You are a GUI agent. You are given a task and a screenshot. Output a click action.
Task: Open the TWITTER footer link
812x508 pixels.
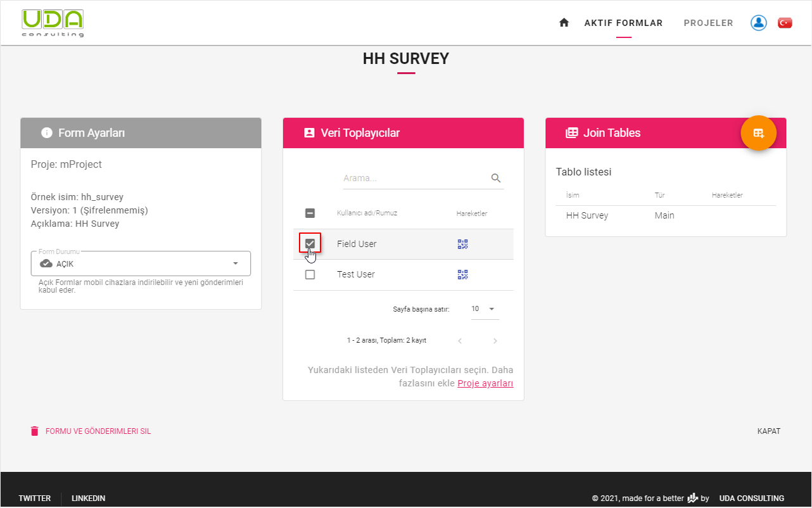(35, 498)
